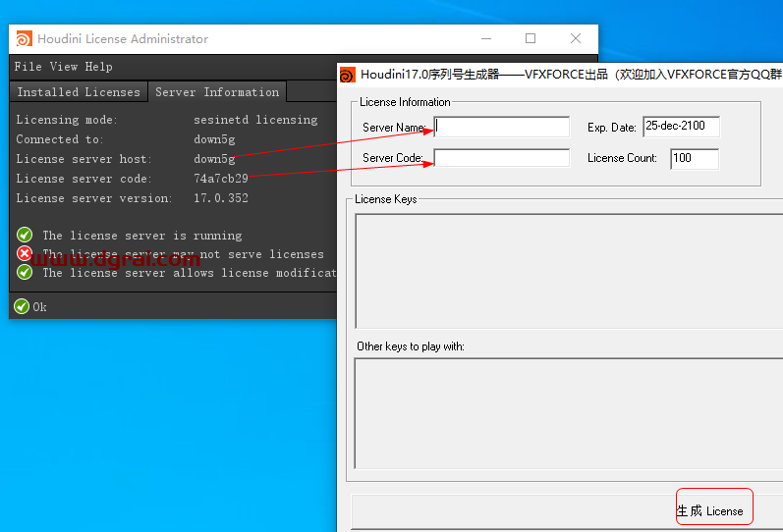Click the Server Name input field
783x532 pixels.
pyautogui.click(x=501, y=127)
